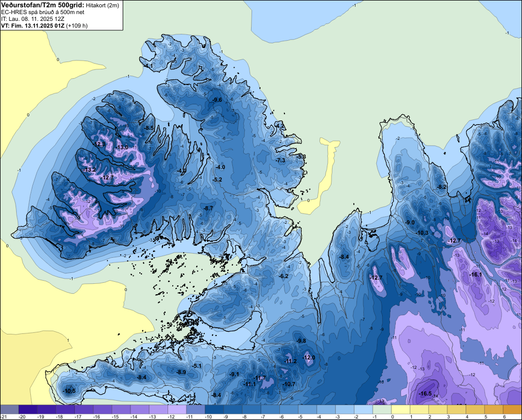Click the legend swatch above the -7 label

click(270, 410)
